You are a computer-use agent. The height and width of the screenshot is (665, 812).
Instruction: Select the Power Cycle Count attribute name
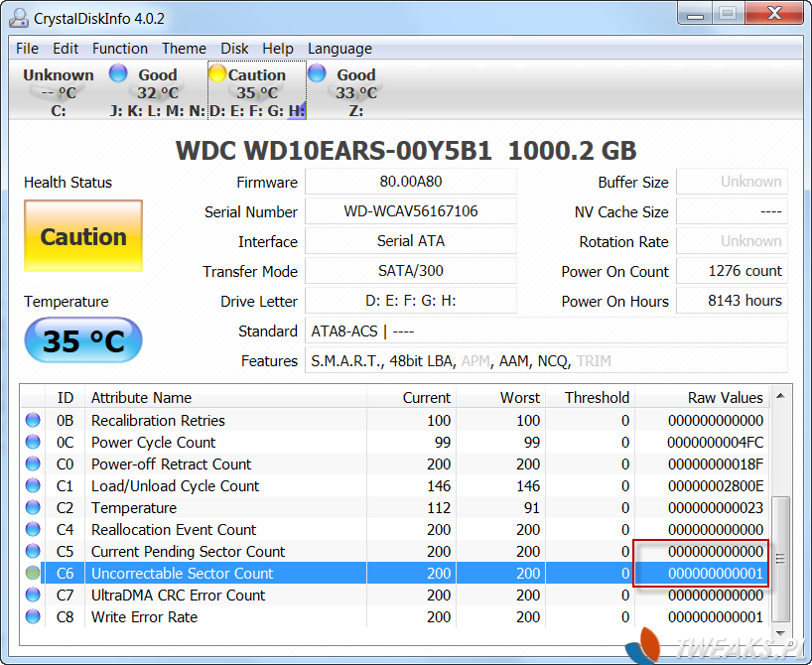[153, 442]
